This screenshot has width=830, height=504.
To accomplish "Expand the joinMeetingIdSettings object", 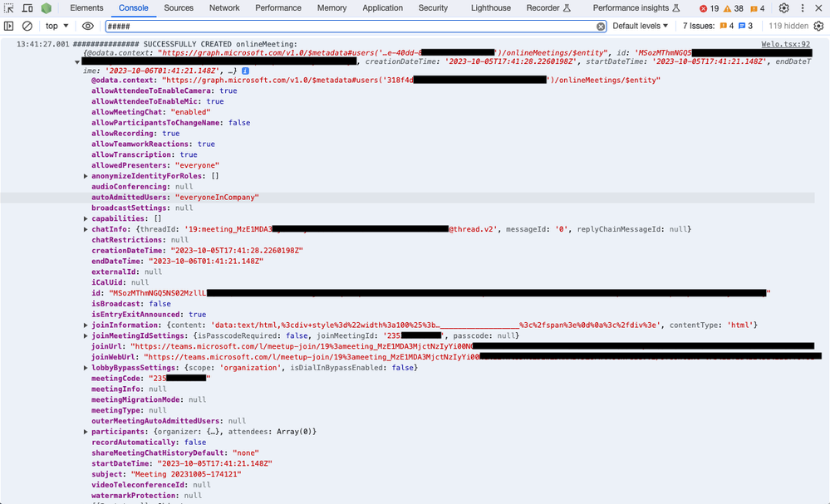I will pyautogui.click(x=86, y=335).
